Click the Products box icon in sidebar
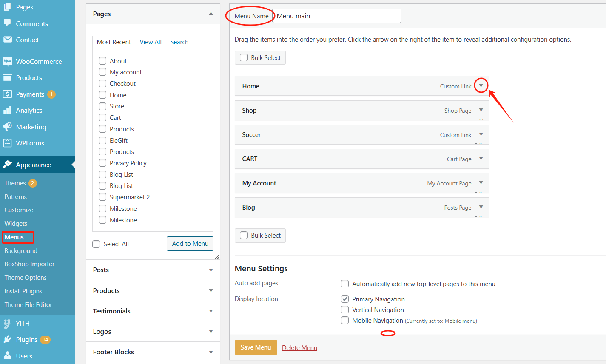The height and width of the screenshot is (364, 606). [7, 77]
